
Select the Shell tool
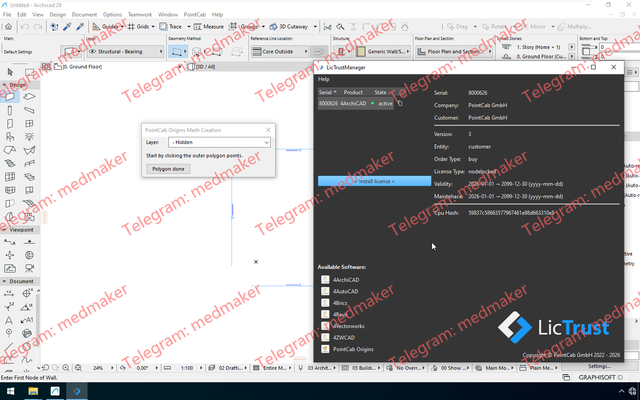pos(29,150)
